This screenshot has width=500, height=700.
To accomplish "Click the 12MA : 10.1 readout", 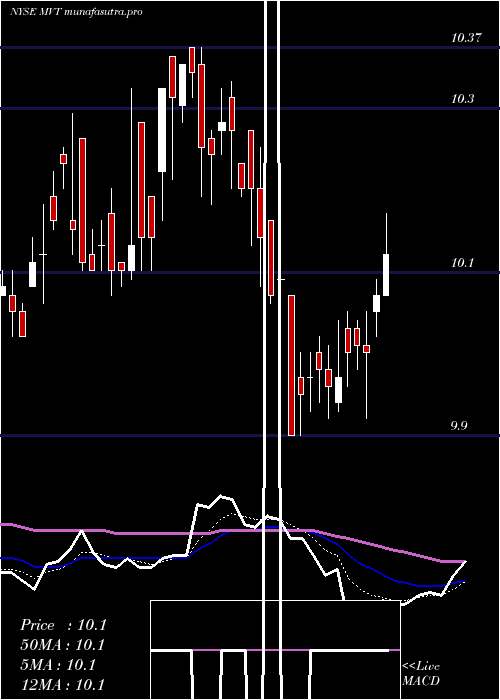I will pyautogui.click(x=62, y=685).
